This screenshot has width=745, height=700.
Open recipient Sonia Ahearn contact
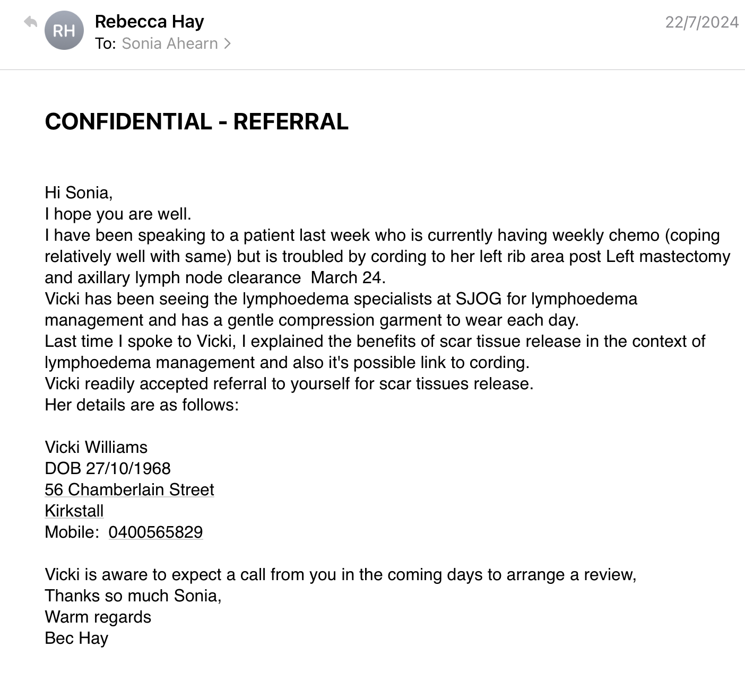click(169, 43)
